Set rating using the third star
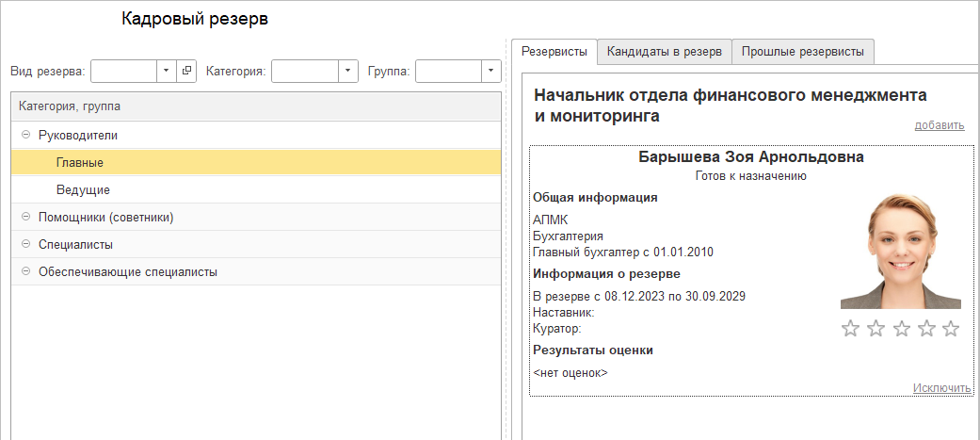Screen dimensions: 980x440 tap(901, 328)
